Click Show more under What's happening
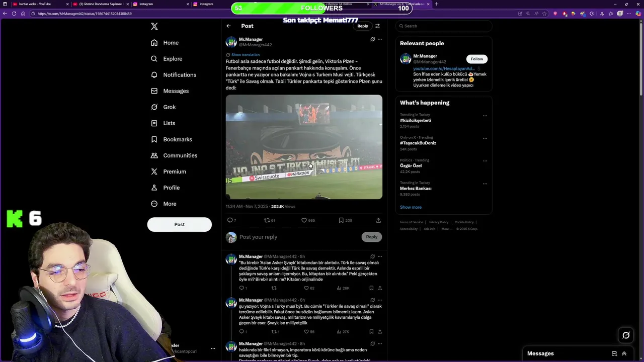 point(411,207)
